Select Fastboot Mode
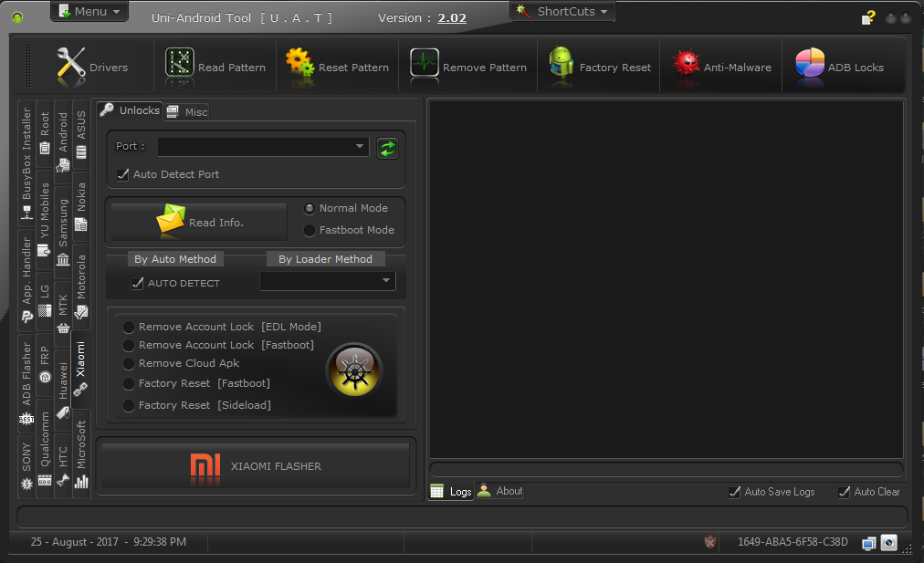This screenshot has height=563, width=924. (x=310, y=230)
